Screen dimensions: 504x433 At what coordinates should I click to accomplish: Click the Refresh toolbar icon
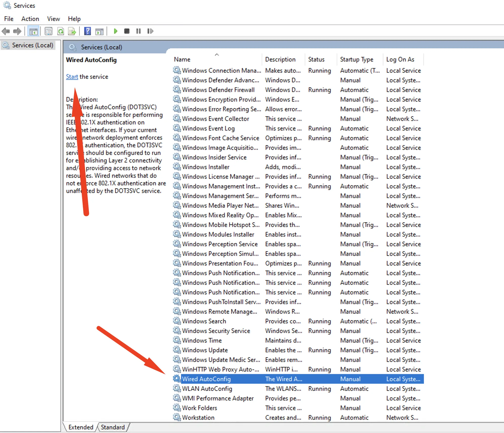(x=61, y=31)
